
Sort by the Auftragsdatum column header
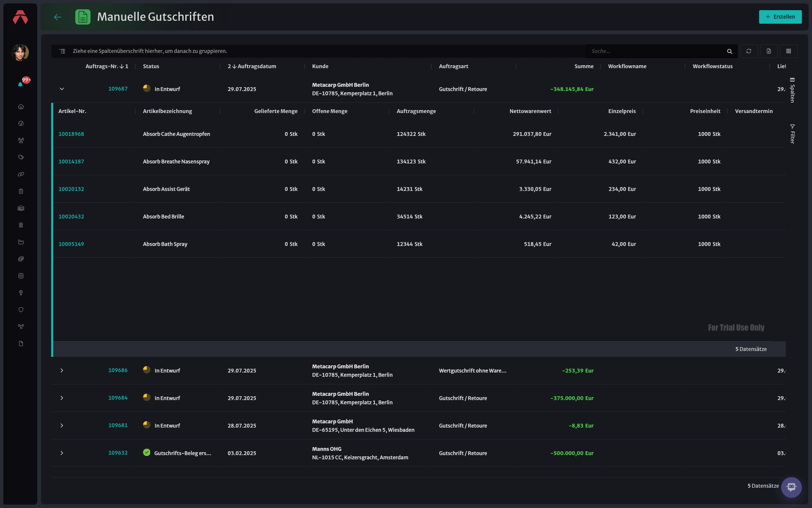[257, 66]
